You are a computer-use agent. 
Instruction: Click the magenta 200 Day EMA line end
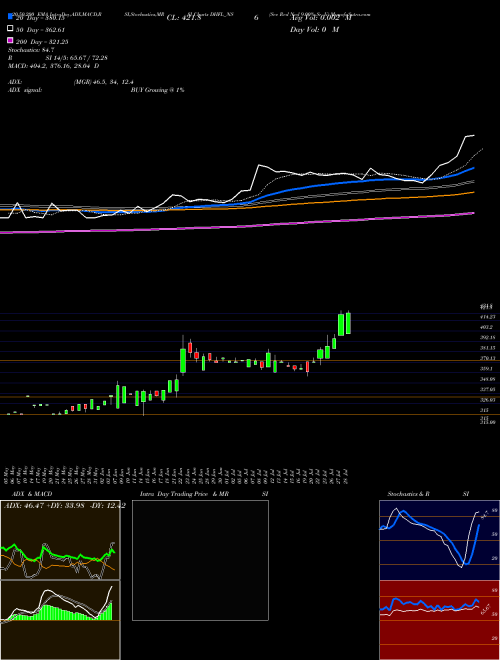tap(473, 213)
